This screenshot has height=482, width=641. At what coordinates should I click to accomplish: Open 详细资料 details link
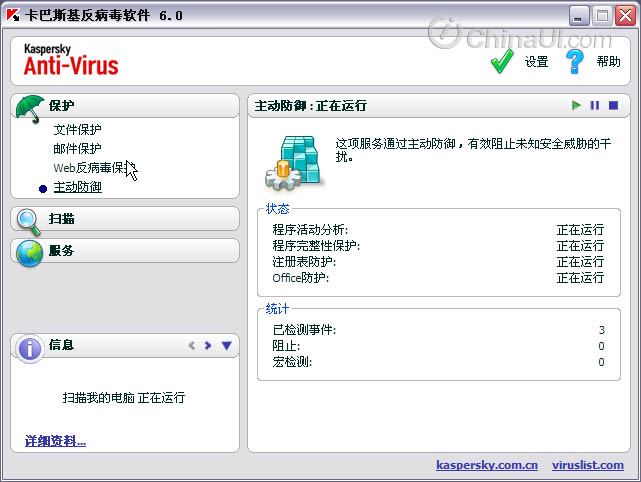55,441
